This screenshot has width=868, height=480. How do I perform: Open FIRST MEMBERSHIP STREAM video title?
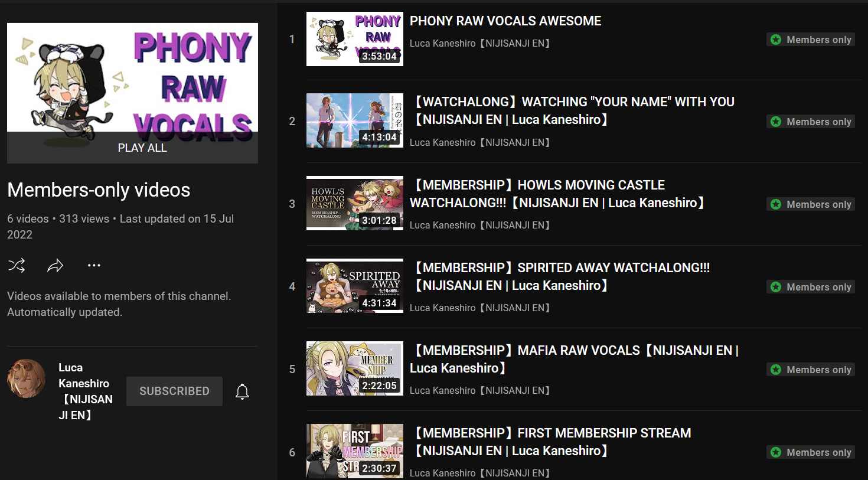pyautogui.click(x=551, y=442)
